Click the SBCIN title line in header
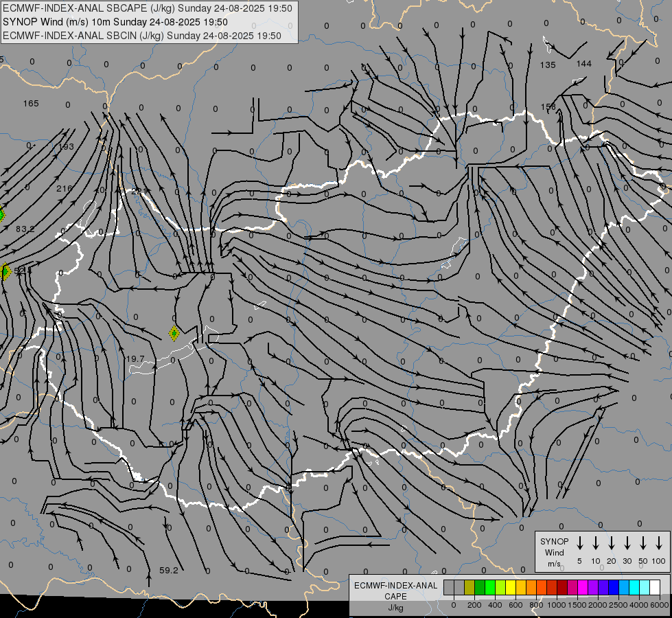The height and width of the screenshot is (618, 672). coord(142,36)
